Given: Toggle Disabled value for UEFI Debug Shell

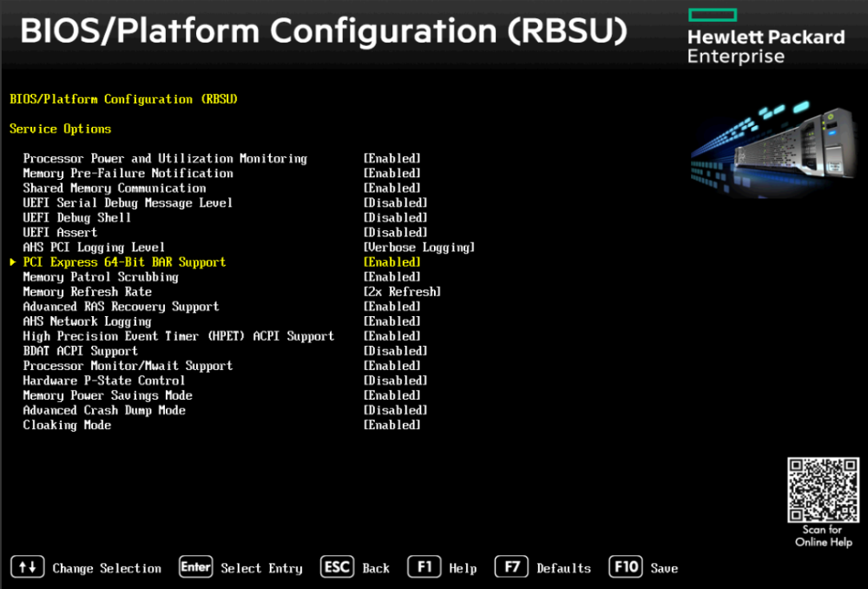Looking at the screenshot, I should click(x=395, y=218).
